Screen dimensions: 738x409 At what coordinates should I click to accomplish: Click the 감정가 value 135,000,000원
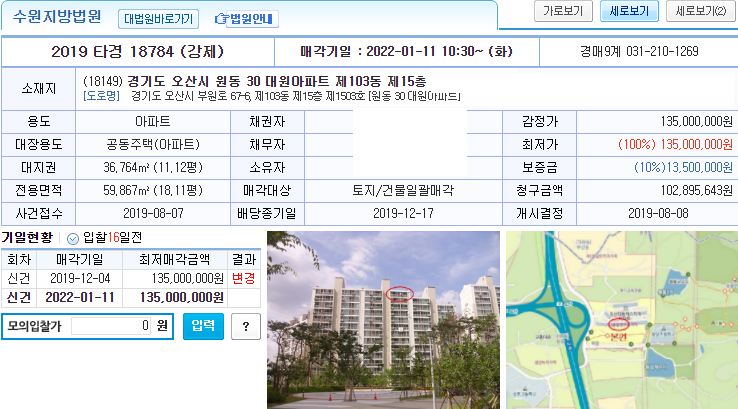click(x=697, y=122)
